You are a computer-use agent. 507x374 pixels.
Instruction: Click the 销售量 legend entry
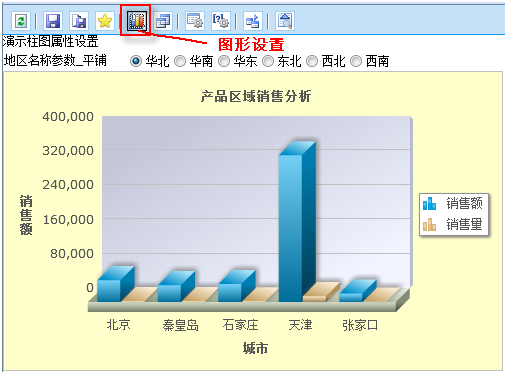click(x=453, y=224)
